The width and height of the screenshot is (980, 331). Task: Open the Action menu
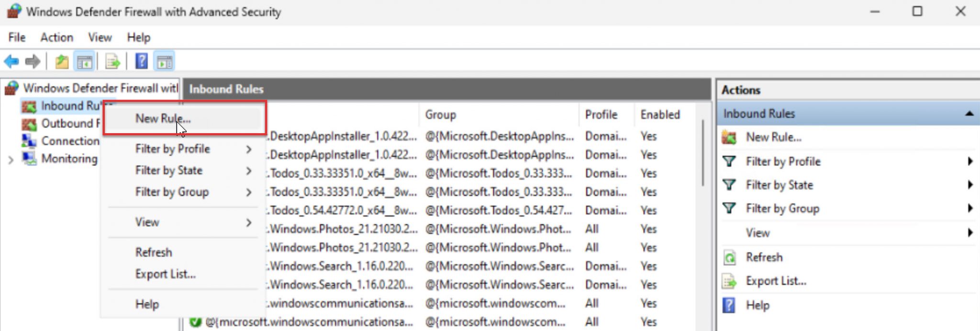point(56,37)
